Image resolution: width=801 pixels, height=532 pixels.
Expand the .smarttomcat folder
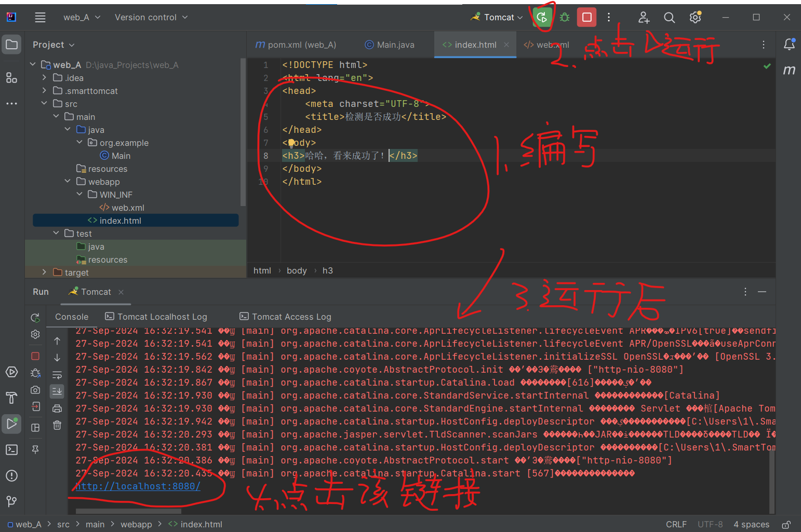tap(44, 90)
